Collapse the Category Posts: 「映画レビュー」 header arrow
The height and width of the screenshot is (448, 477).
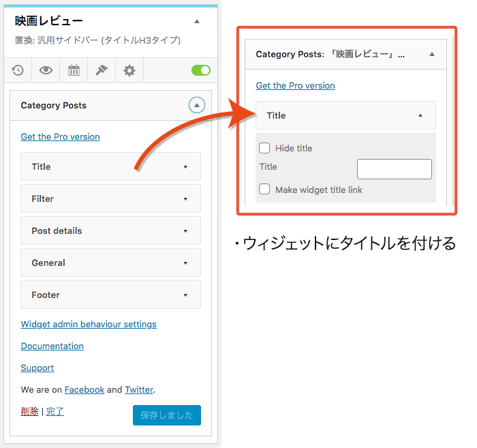pyautogui.click(x=431, y=54)
